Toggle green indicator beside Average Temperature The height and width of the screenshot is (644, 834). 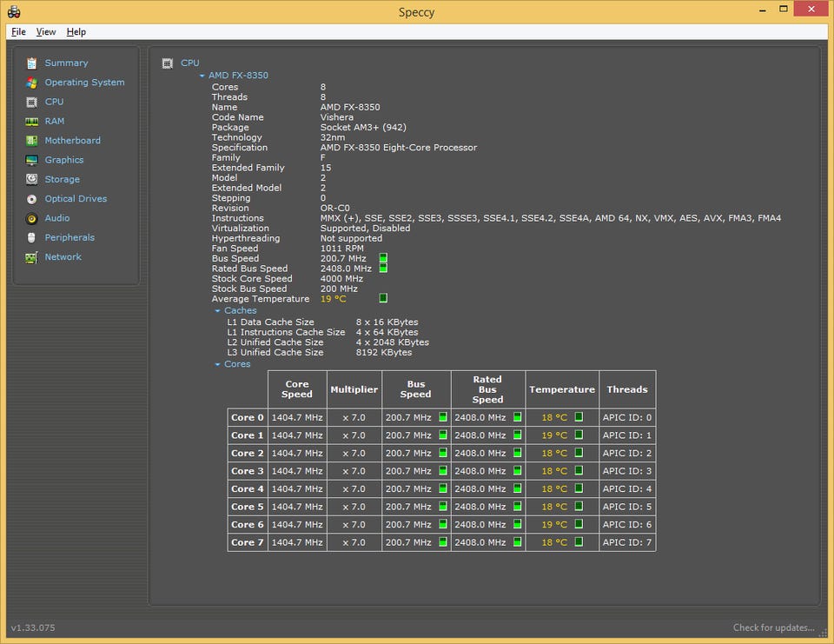click(x=383, y=298)
